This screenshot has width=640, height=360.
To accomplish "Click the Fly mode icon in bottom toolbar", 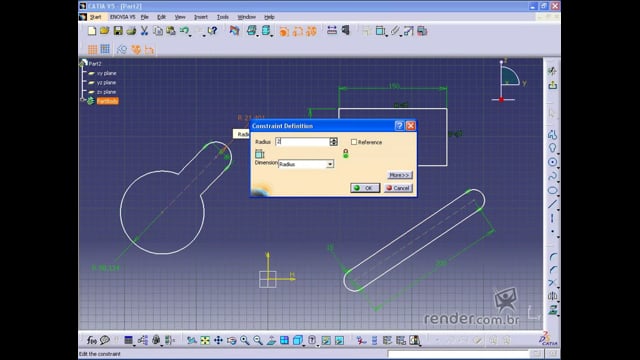I will [191, 340].
